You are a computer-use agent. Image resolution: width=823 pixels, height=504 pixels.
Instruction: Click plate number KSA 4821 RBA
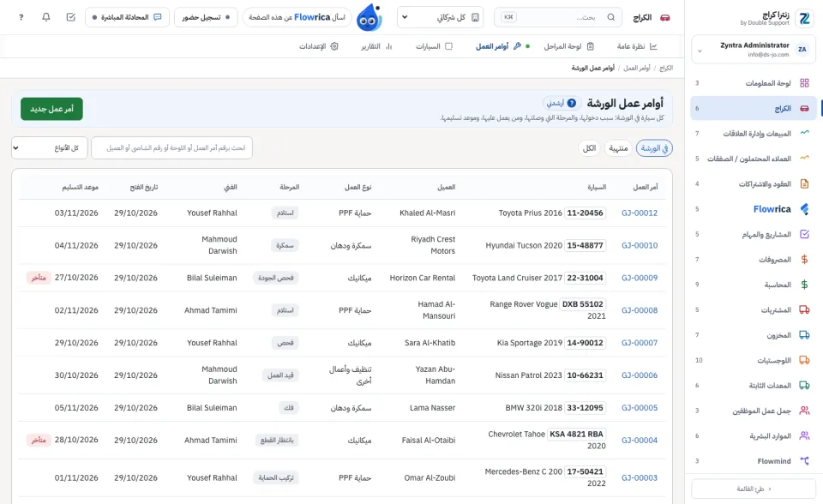click(x=576, y=435)
